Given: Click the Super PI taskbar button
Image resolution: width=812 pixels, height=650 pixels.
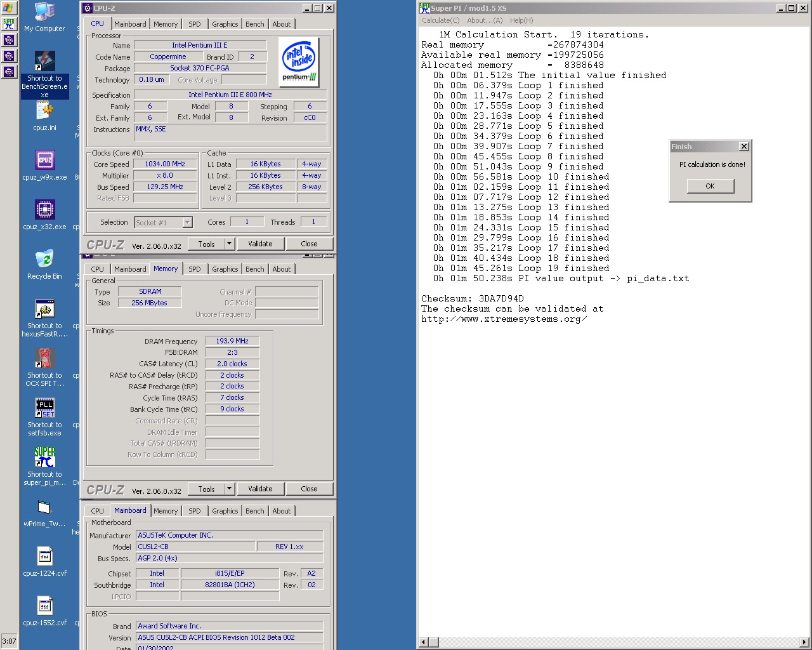Looking at the screenshot, I should [9, 24].
